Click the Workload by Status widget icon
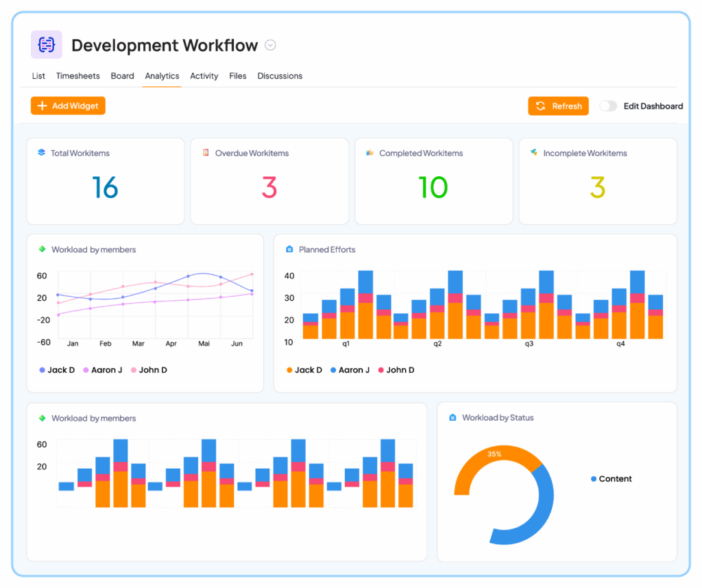 (454, 417)
